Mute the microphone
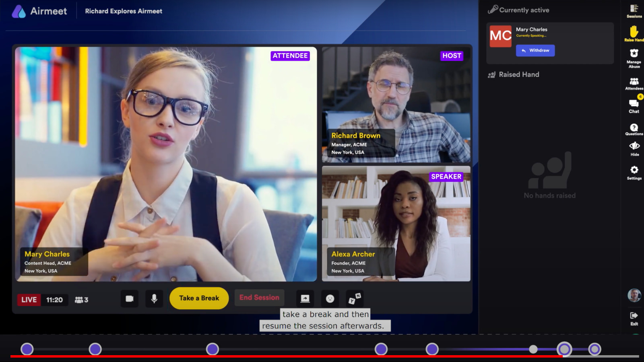This screenshot has height=362, width=644. (x=154, y=299)
